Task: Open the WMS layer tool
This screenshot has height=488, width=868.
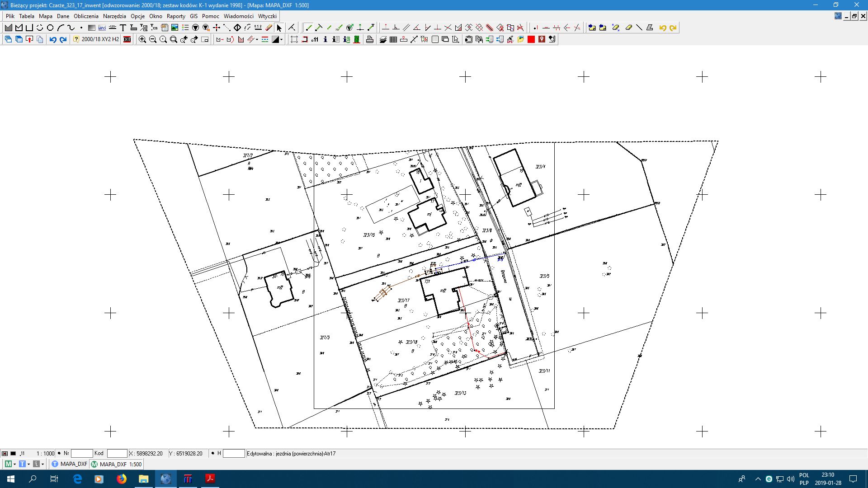Action: pyautogui.click(x=102, y=28)
